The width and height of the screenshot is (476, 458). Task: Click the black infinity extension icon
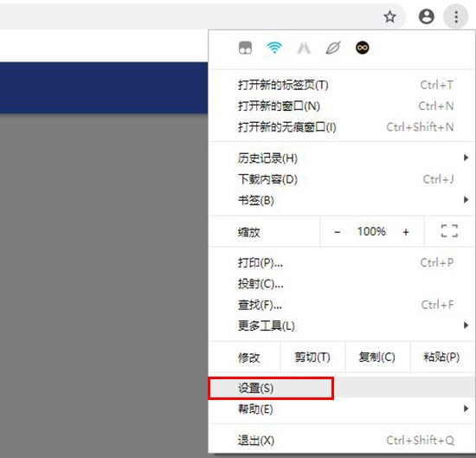(x=362, y=48)
